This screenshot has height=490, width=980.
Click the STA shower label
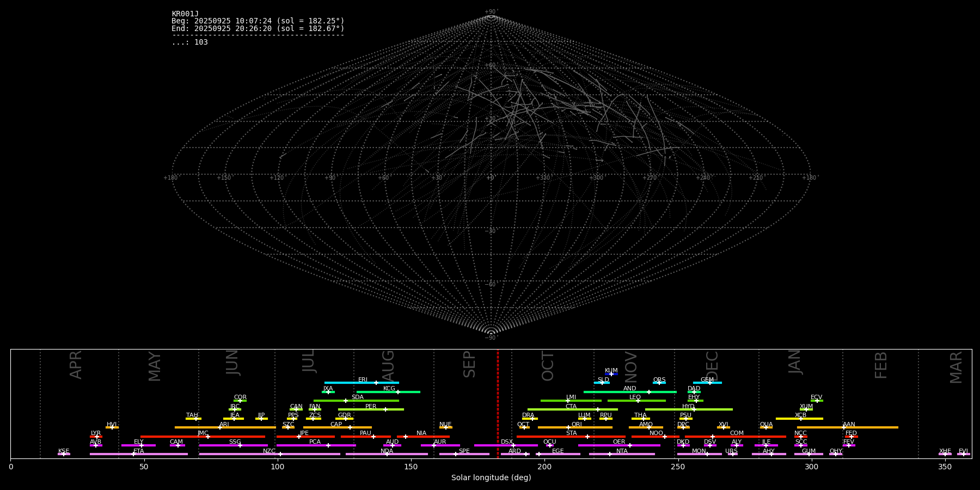point(571,433)
